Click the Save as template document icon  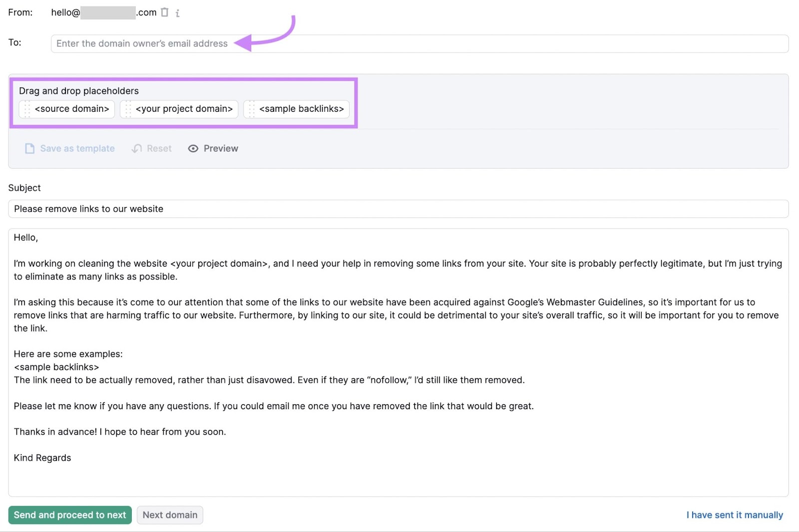30,149
